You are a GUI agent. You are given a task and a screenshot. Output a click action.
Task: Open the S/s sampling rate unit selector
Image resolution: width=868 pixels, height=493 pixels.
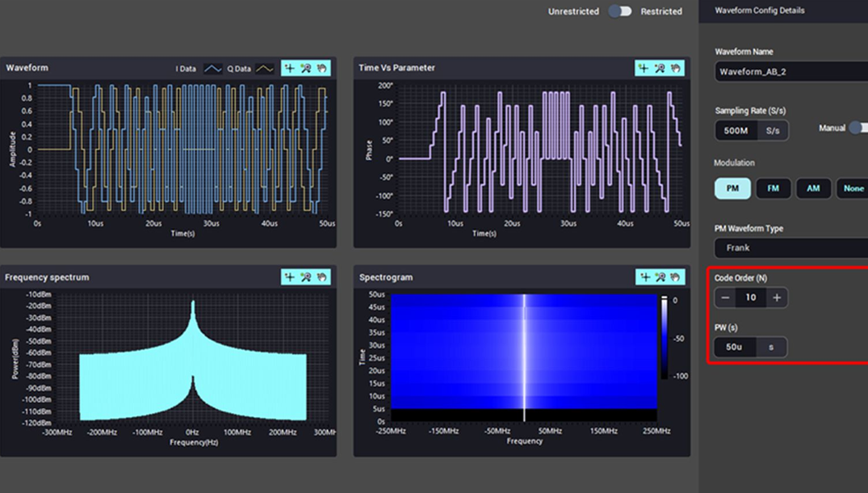pos(773,131)
